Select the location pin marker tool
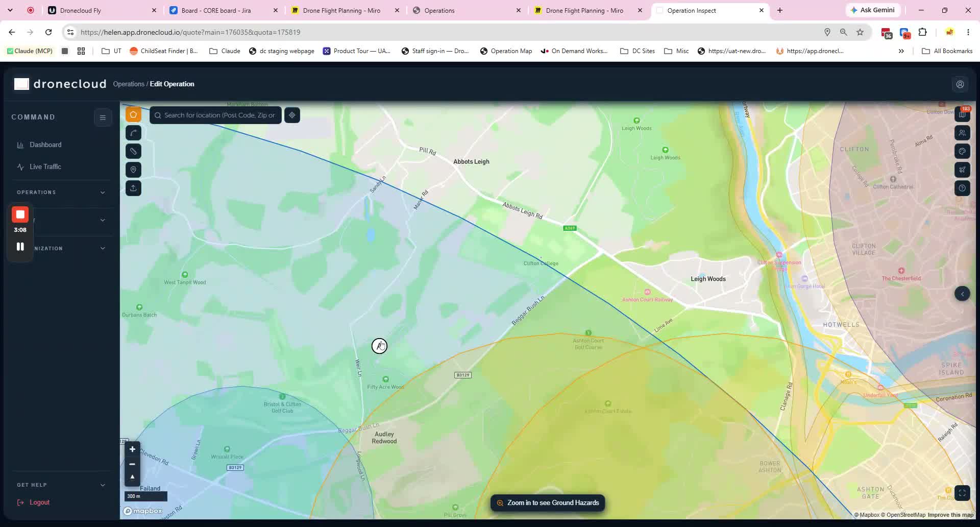 [x=133, y=170]
